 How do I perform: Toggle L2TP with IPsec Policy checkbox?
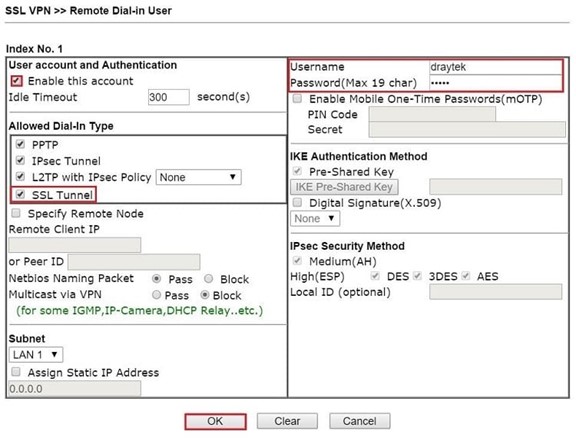click(x=21, y=176)
